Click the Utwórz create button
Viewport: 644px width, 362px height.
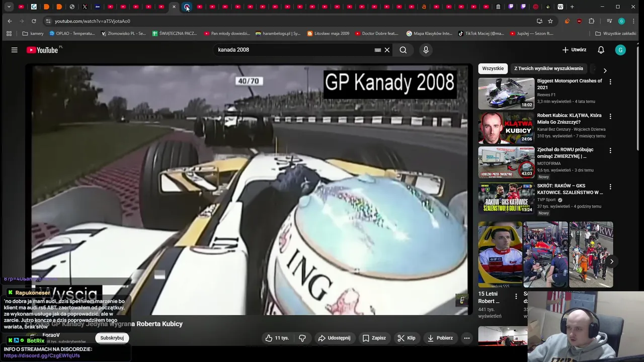tap(574, 50)
